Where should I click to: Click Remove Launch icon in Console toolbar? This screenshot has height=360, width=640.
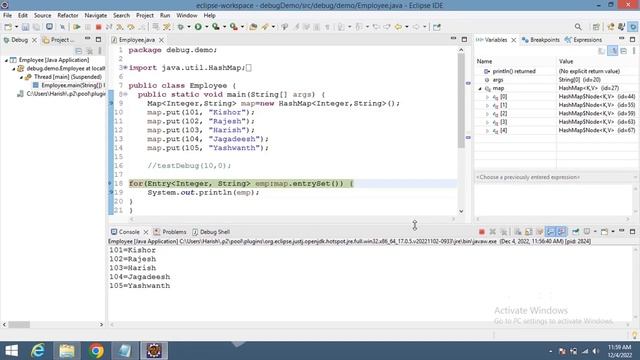(x=493, y=232)
